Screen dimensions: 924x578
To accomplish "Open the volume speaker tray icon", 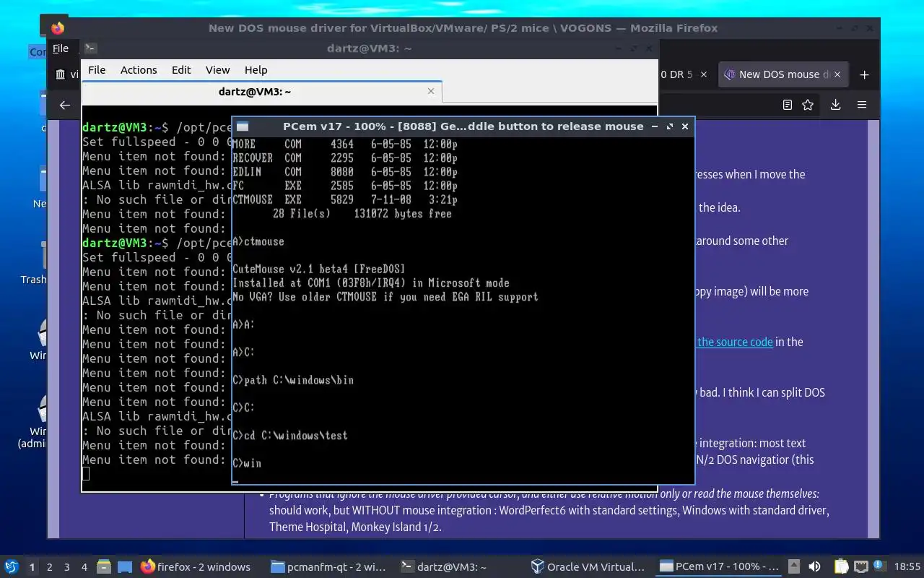I will pyautogui.click(x=814, y=566).
